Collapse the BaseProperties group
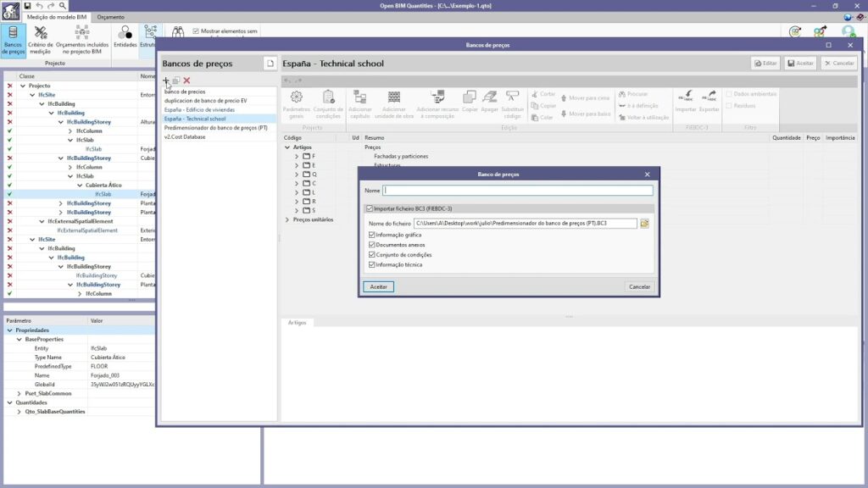 click(x=19, y=339)
